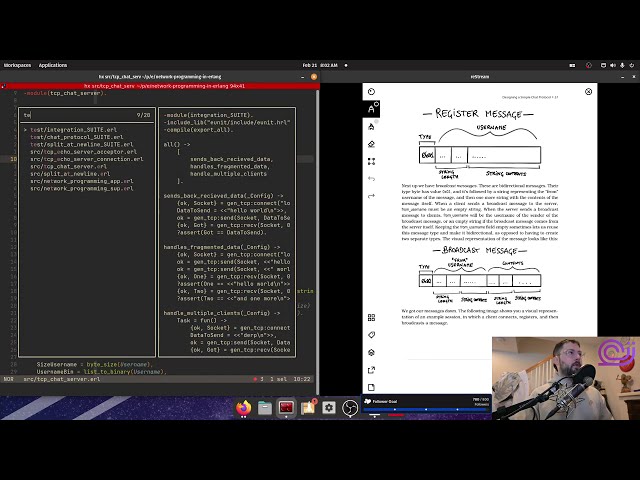Select the pen tool in reStream sidebar
Screen dimensions: 640x480
click(x=371, y=109)
